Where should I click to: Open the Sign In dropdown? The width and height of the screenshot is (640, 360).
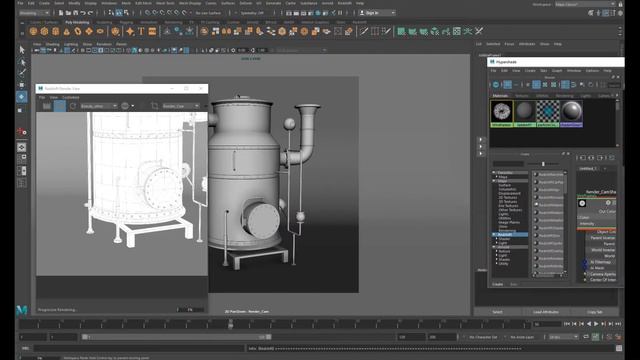(377, 13)
